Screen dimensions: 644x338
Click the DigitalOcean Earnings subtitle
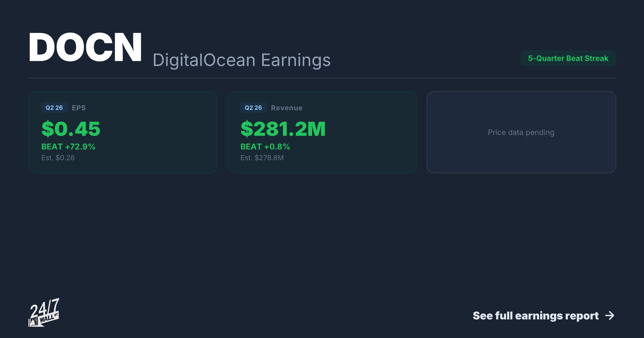point(241,60)
